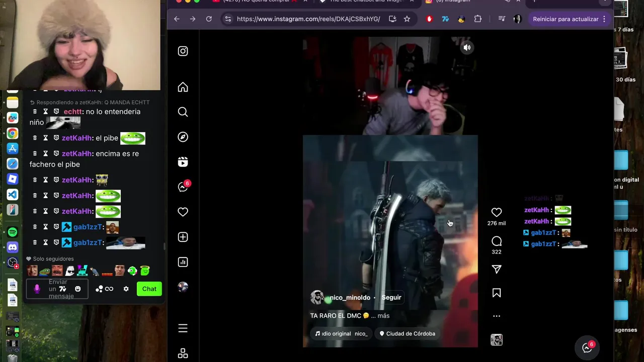Delete 'encima es re fachero' message trash icon

coord(35,153)
